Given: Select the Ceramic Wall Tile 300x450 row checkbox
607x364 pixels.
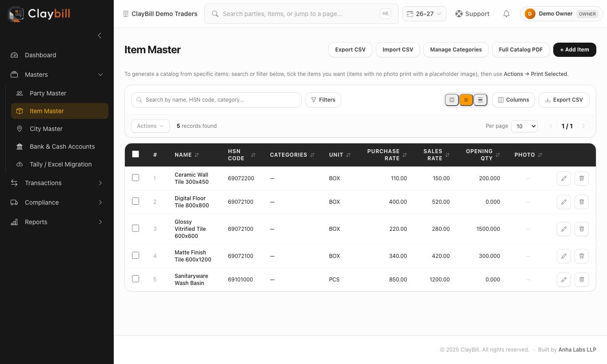Looking at the screenshot, I should [x=136, y=178].
